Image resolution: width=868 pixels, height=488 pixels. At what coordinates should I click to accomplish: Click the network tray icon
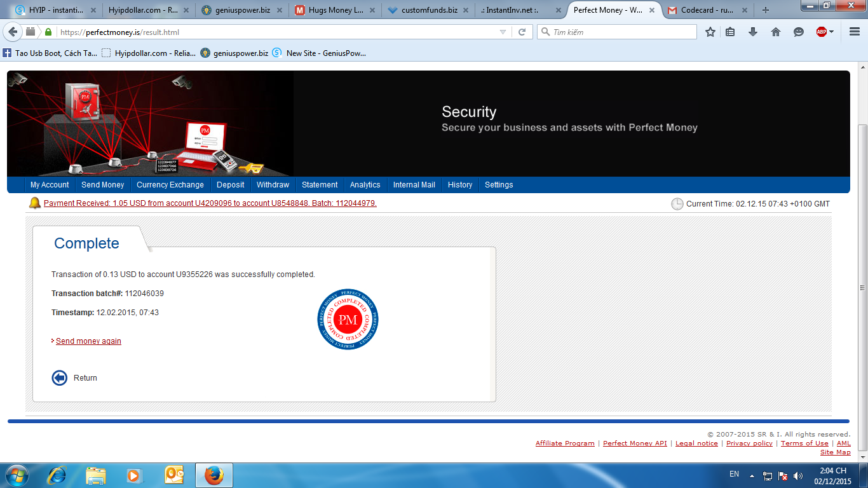coord(768,475)
